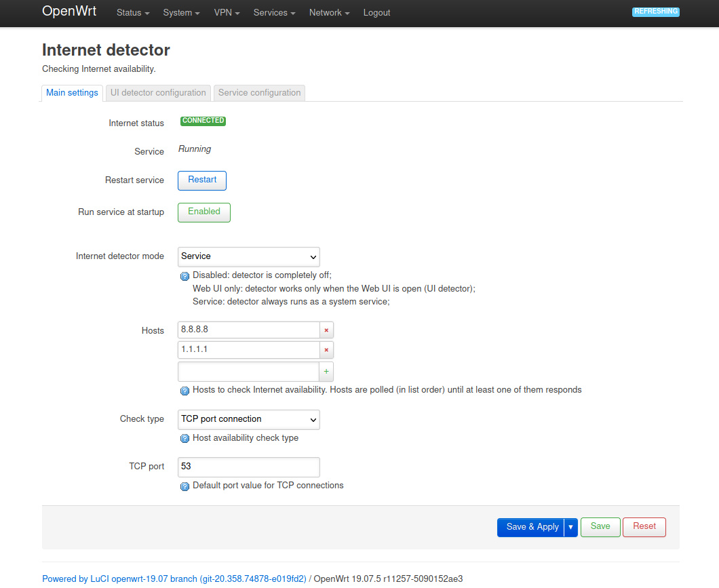Switch to UI detector configuration tab

point(158,93)
